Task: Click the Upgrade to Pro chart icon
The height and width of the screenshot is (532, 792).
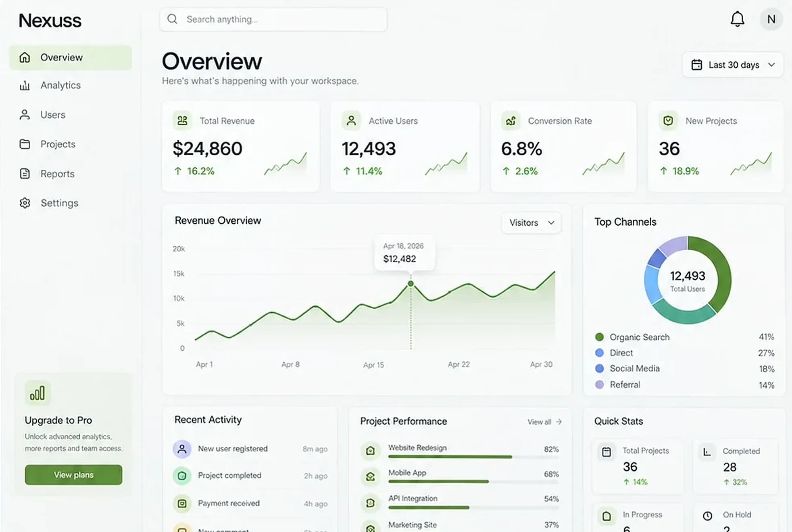Action: coord(38,393)
